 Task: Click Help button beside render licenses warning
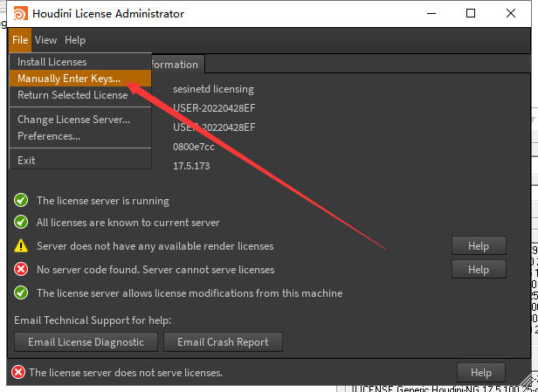pos(479,246)
